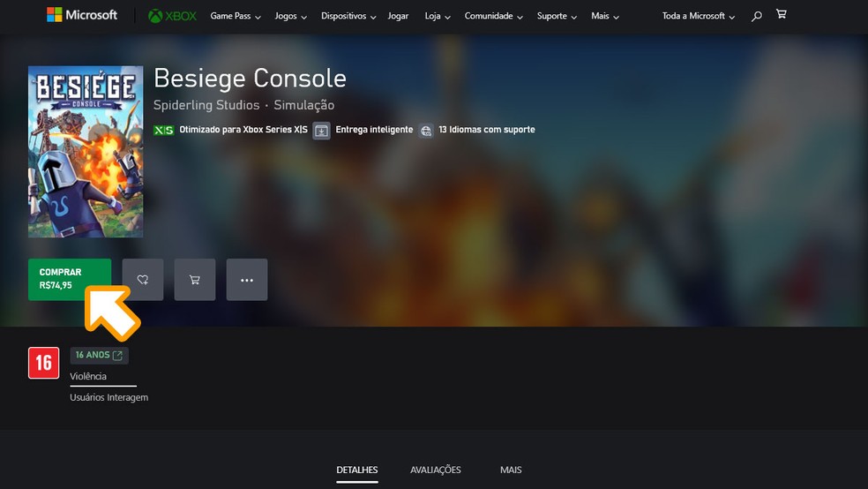Click the Violência rating descriptor

pos(88,377)
